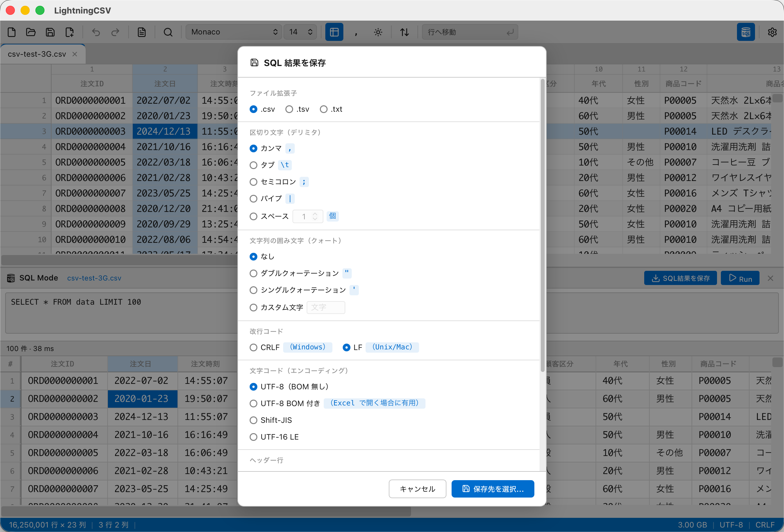Image resolution: width=784 pixels, height=532 pixels.
Task: Choose the パイプ delimiter option
Action: pos(272,198)
